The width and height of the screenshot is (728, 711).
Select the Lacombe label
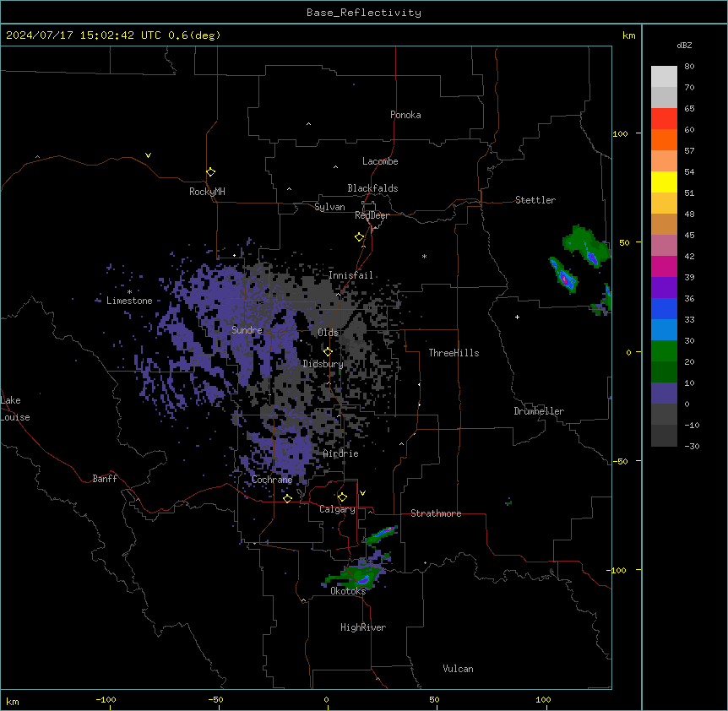click(380, 161)
